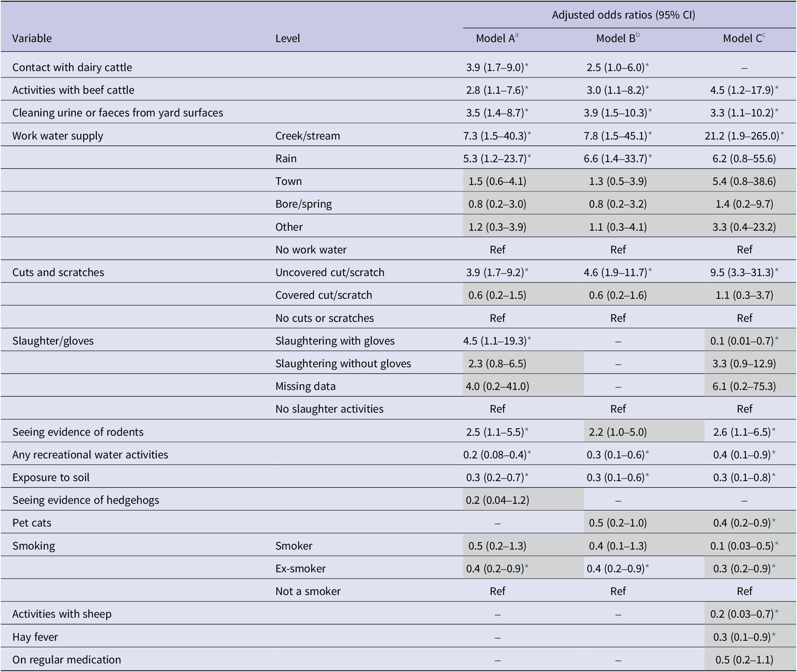Click the Model C footnote superscript c
Image resolution: width=797 pixels, height=672 pixels.
coord(764,35)
